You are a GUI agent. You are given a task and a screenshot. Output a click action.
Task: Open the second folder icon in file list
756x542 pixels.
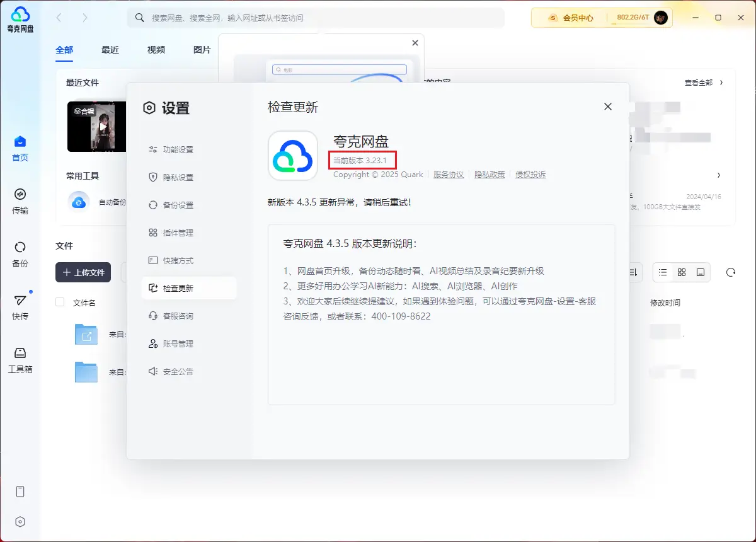[86, 372]
